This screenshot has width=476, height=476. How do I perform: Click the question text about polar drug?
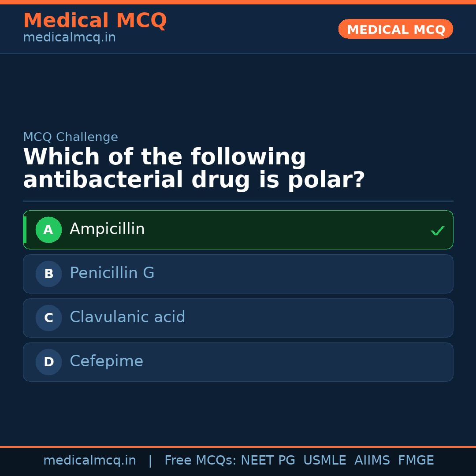coord(194,169)
